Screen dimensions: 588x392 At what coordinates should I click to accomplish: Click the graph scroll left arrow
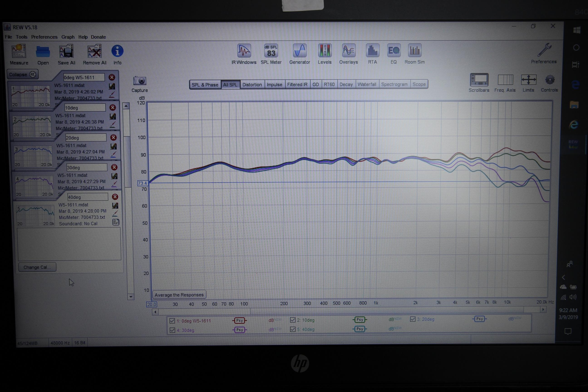click(155, 312)
